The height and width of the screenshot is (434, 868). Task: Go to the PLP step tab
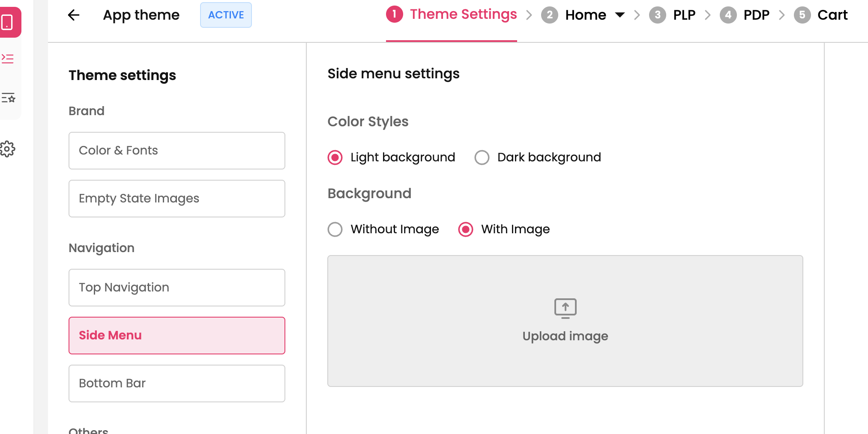684,15
